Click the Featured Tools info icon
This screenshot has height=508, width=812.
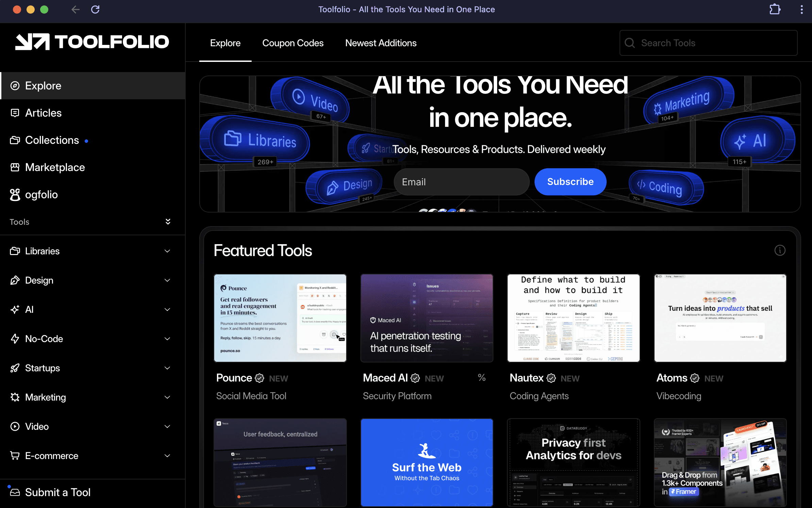(x=780, y=251)
